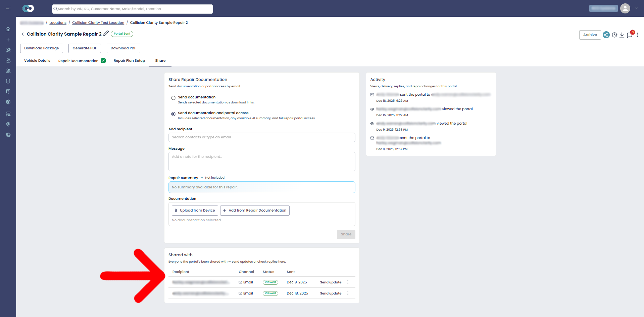Switch to the Vehicle Details tab
Viewport: 644px width, 317px height.
point(37,61)
